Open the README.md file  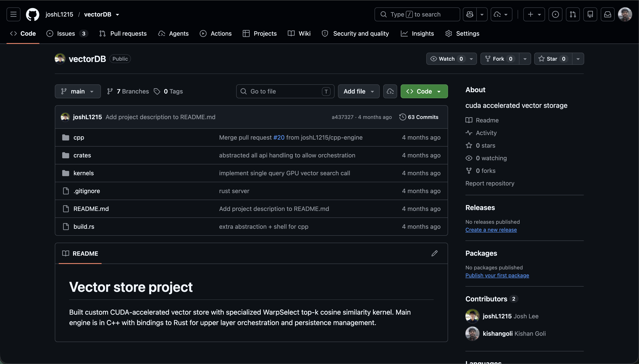point(91,209)
